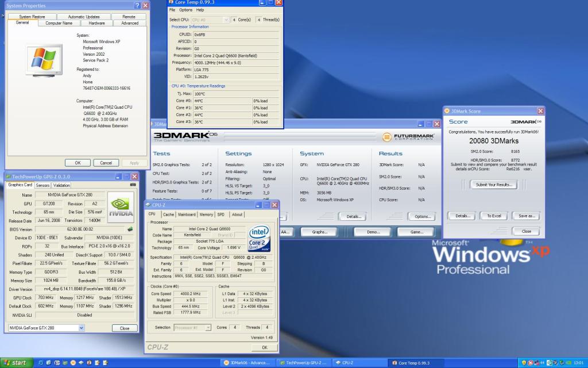Click the NVIDIA logo in GPU-Z
Image resolution: width=588 pixels, height=368 pixels.
pyautogui.click(x=121, y=207)
